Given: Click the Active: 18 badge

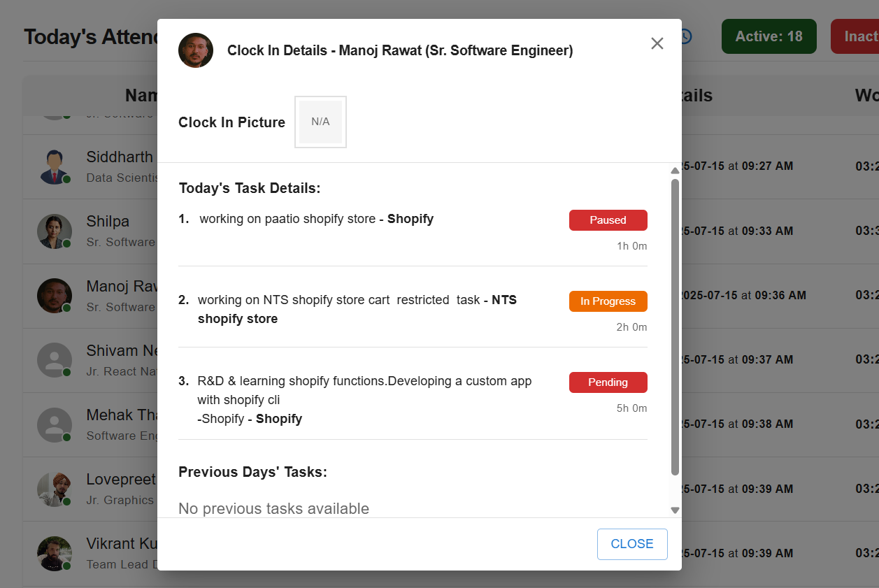Looking at the screenshot, I should coord(769,36).
